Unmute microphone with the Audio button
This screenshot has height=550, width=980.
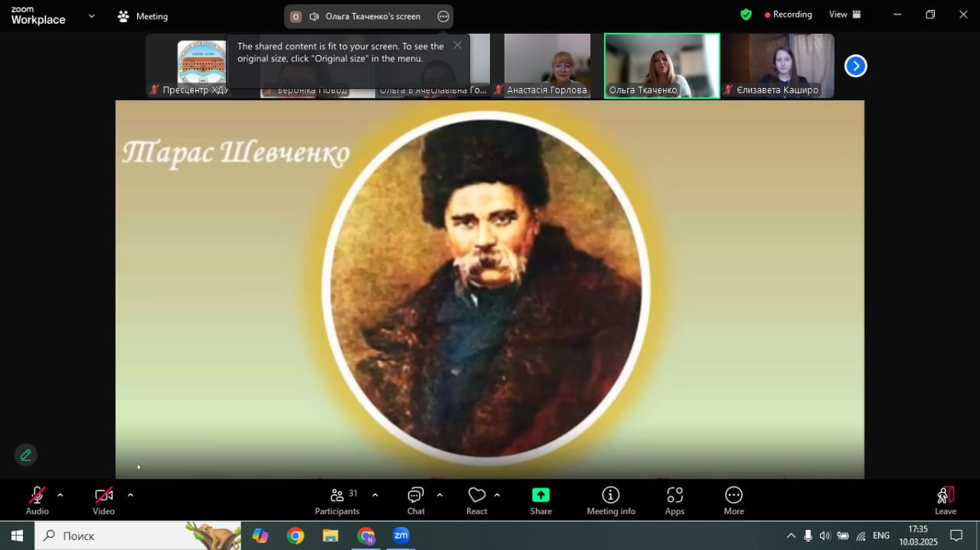point(37,501)
